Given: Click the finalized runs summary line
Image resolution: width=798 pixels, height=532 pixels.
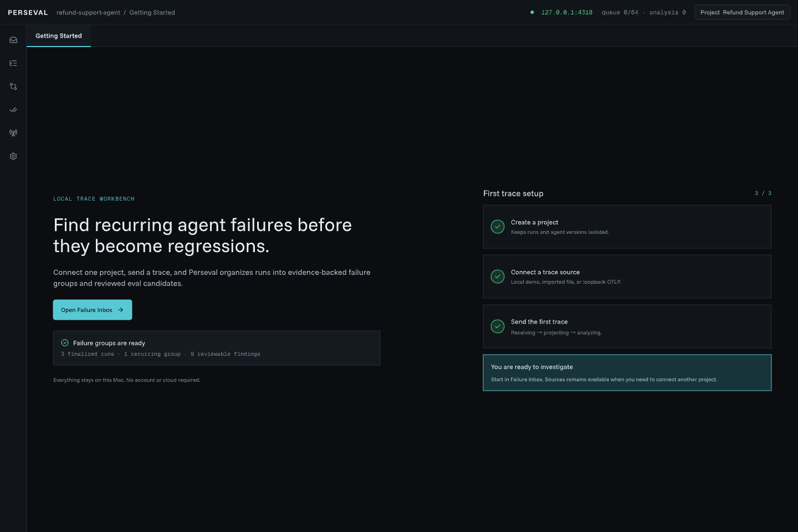Looking at the screenshot, I should coord(161,354).
